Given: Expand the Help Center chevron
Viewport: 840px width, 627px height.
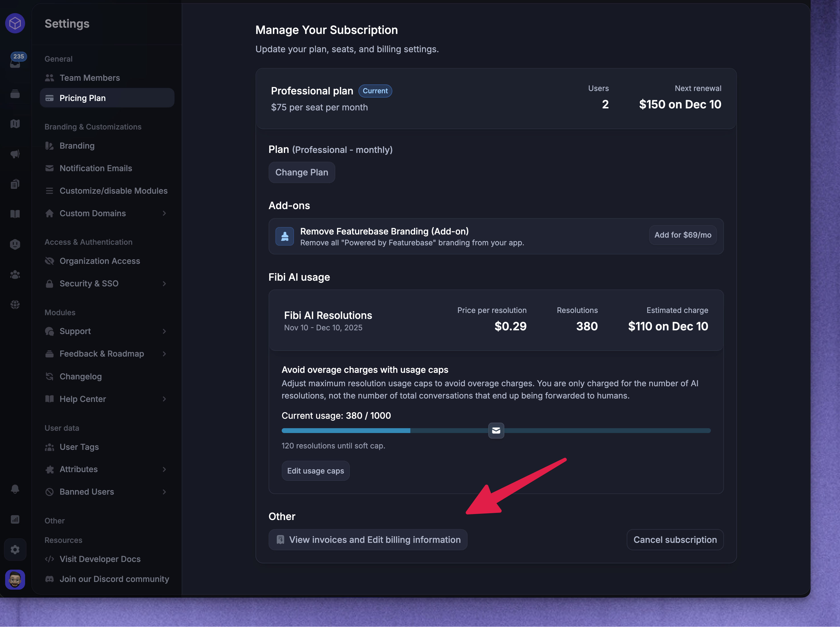Looking at the screenshot, I should (164, 399).
